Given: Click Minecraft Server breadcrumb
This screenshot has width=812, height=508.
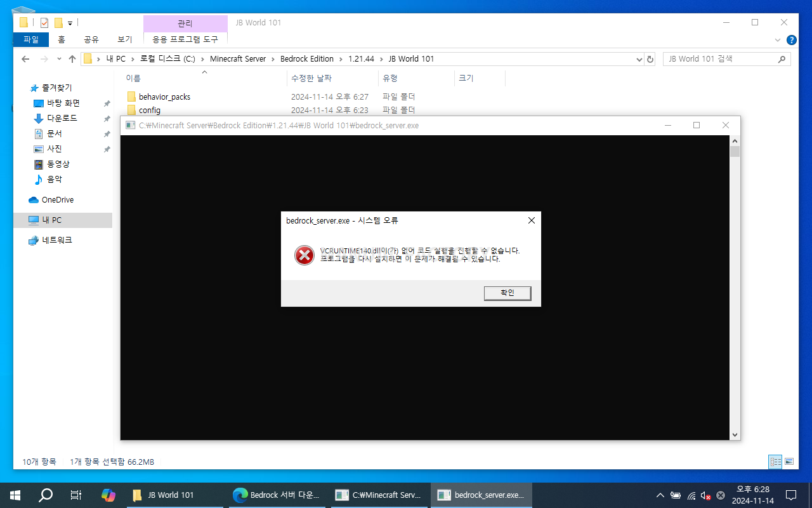Looking at the screenshot, I should point(238,59).
